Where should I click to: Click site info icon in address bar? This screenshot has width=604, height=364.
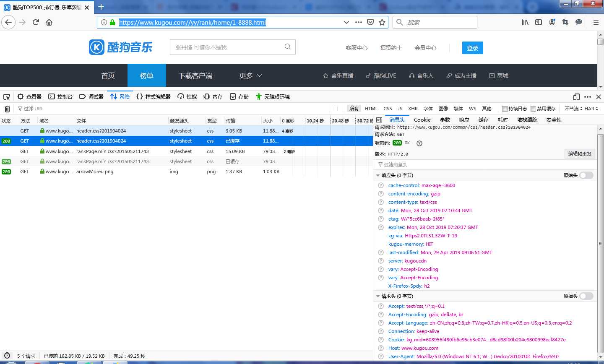tap(104, 22)
